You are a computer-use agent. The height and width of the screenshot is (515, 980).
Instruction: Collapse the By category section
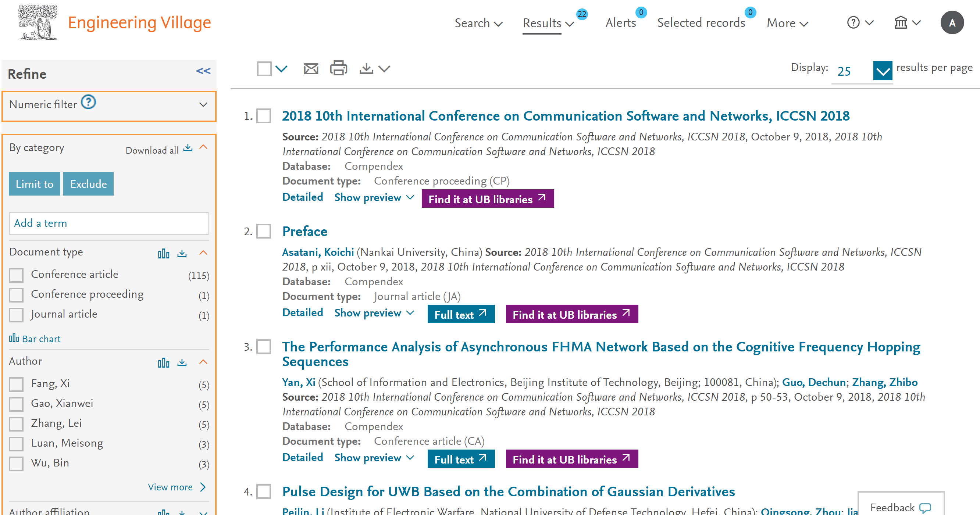click(x=203, y=147)
